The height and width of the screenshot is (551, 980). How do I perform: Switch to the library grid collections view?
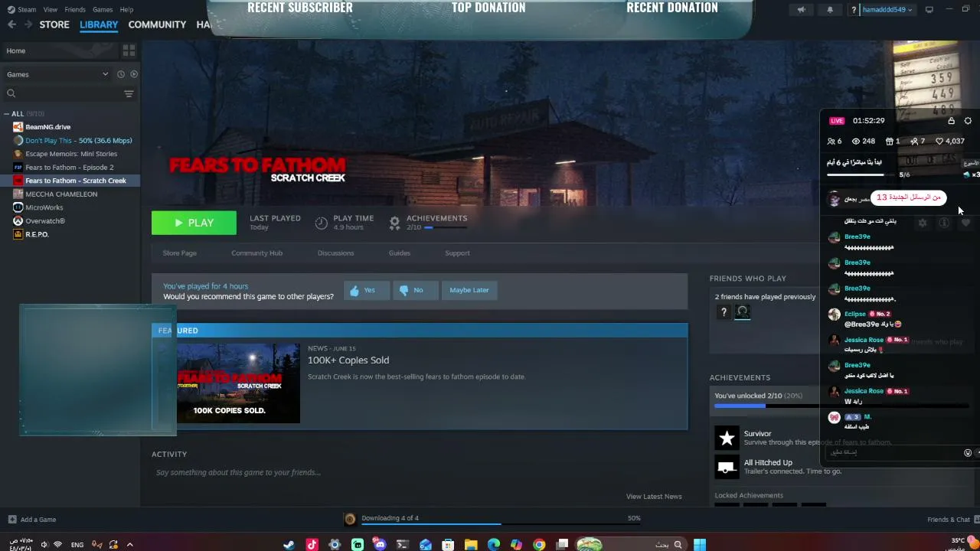pyautogui.click(x=129, y=51)
